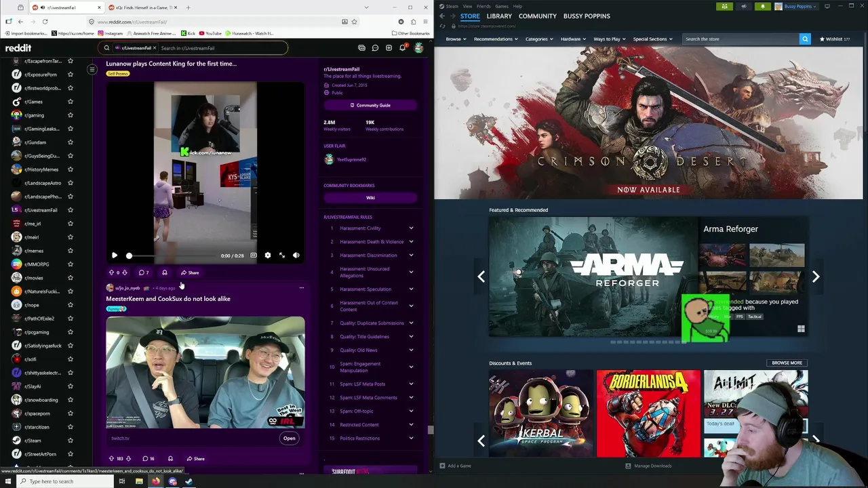The width and height of the screenshot is (868, 488).
Task: Switch to Steam LIBRARY tab
Action: tap(499, 16)
